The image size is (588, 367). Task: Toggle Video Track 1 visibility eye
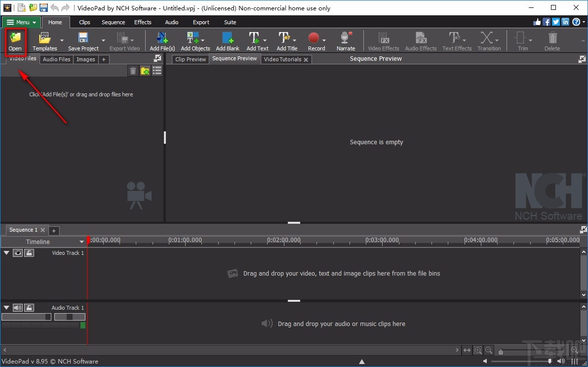point(18,253)
